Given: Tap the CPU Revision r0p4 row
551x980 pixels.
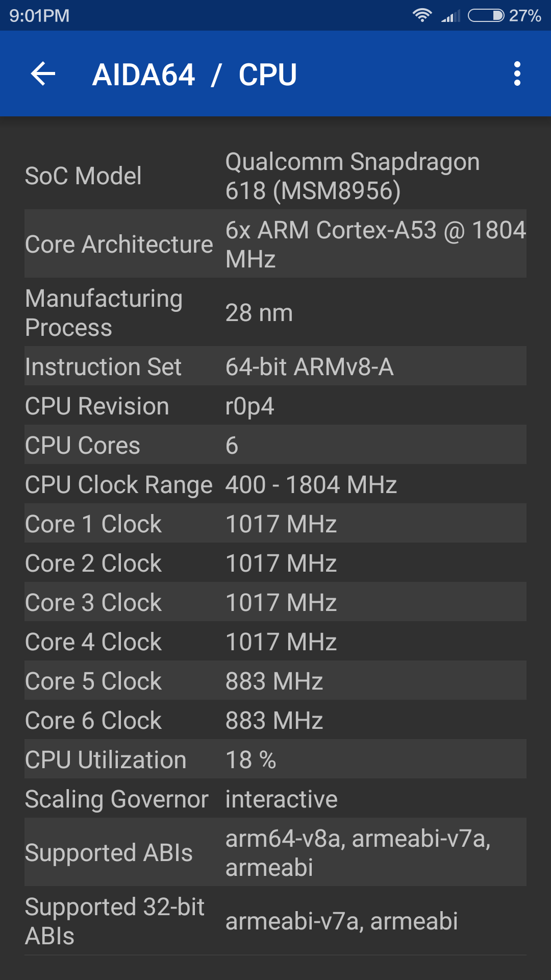Looking at the screenshot, I should coord(275,405).
